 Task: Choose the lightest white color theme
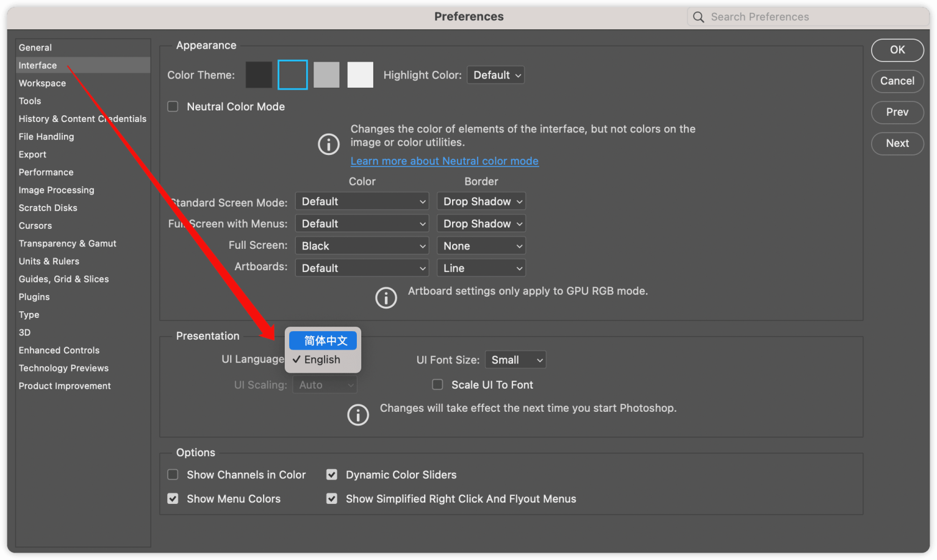(360, 75)
